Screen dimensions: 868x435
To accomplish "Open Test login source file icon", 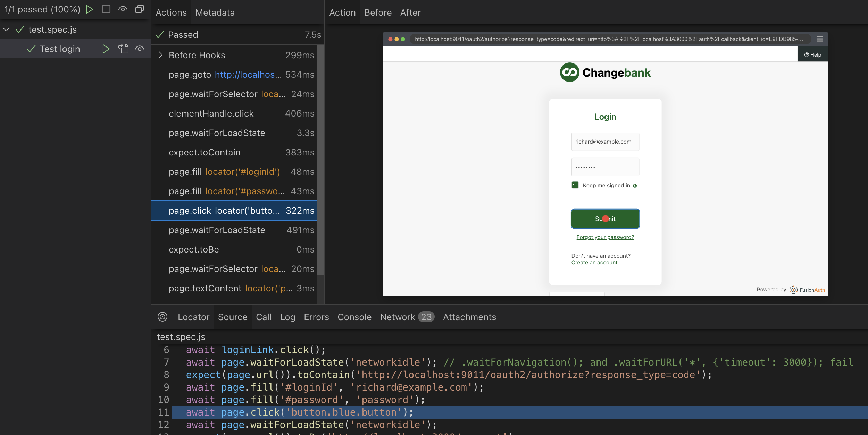I will (123, 49).
